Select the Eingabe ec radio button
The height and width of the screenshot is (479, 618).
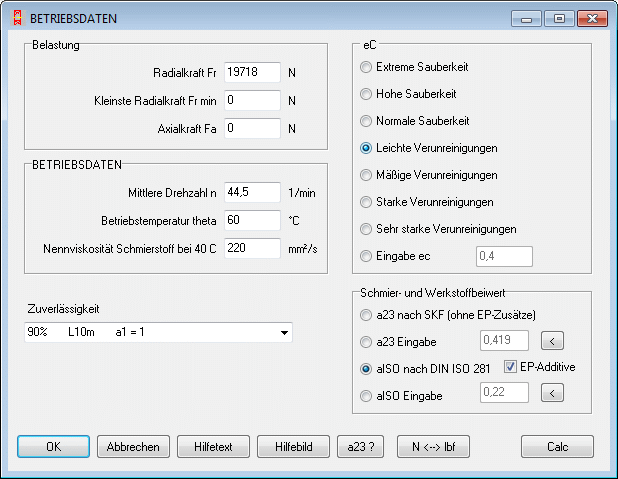click(x=367, y=257)
